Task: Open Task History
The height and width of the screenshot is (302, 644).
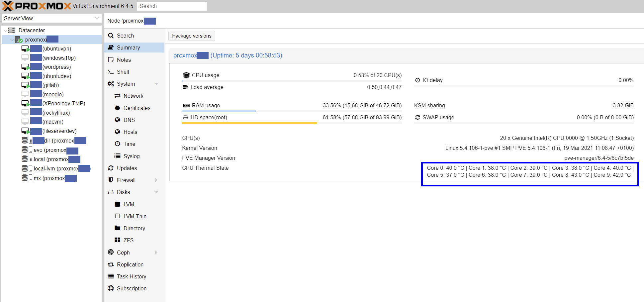Action: (134, 276)
